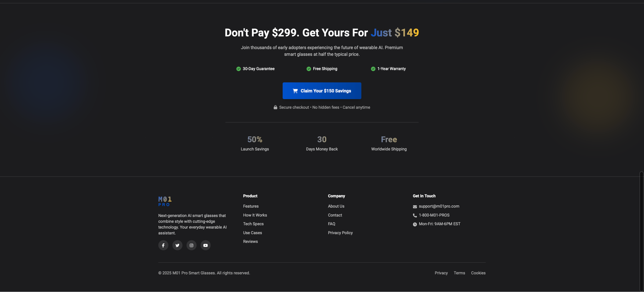Open the YouTube social icon

[x=206, y=245]
